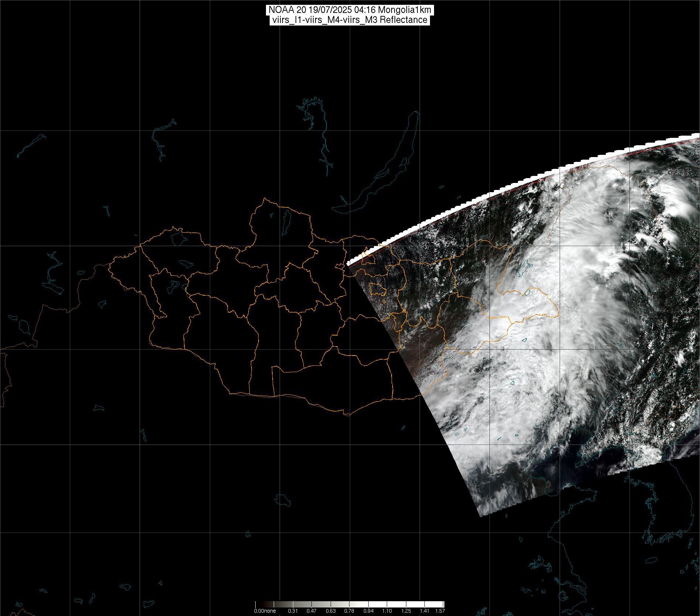Click the 0.63 value on the colorbar
This screenshot has width=700, height=616.
(x=331, y=611)
